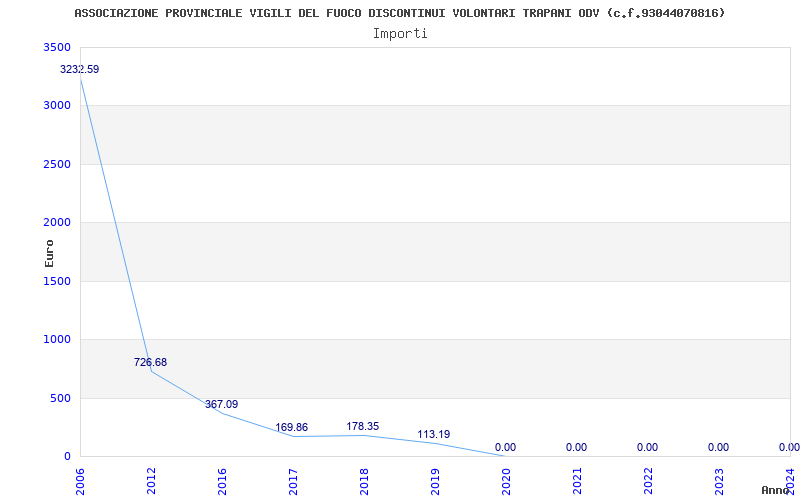Select the 3232.59 data label
Viewport: 800px width, 500px height.
point(80,69)
